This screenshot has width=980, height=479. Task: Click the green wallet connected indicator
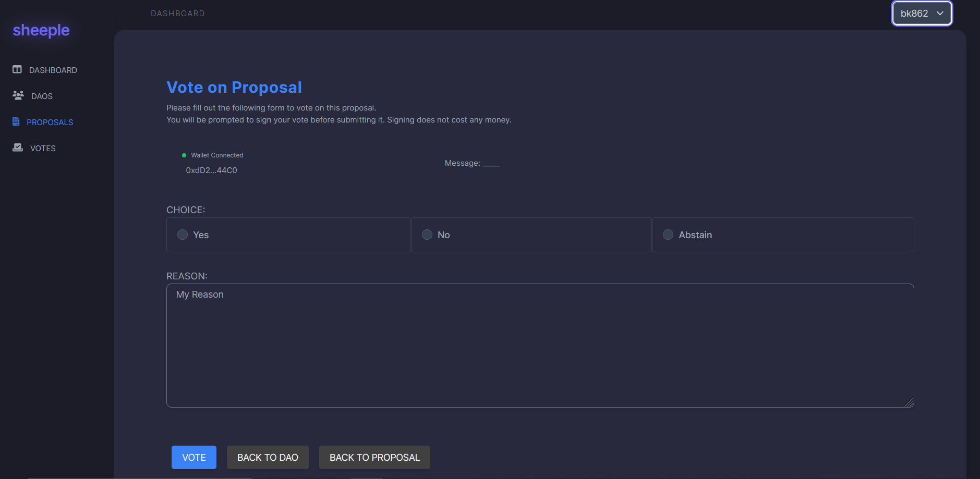(x=184, y=155)
